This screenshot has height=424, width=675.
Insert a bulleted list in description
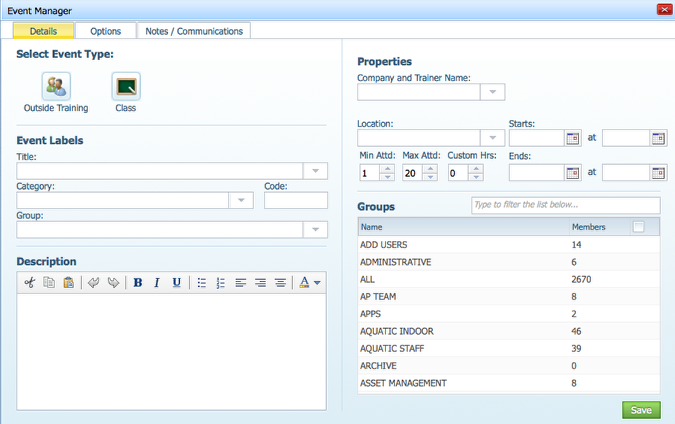click(x=201, y=283)
